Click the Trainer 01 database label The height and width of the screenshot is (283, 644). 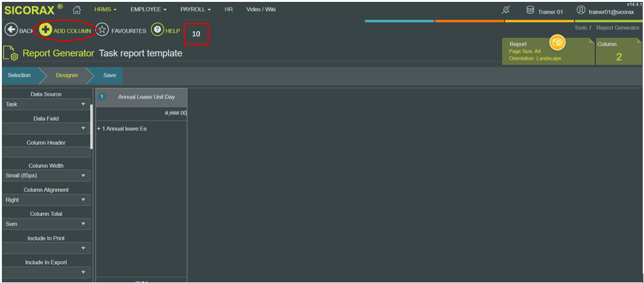551,12
